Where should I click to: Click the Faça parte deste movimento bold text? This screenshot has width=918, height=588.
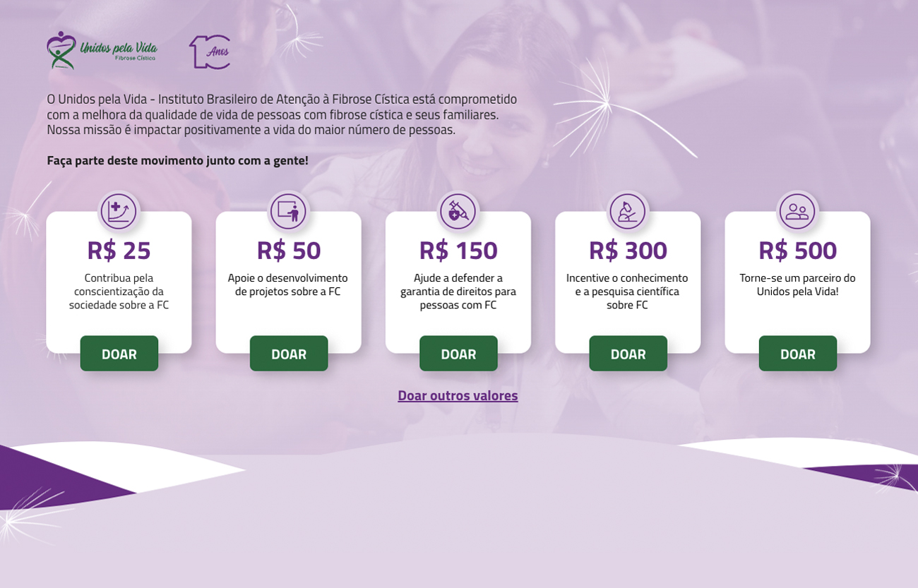tap(177, 160)
